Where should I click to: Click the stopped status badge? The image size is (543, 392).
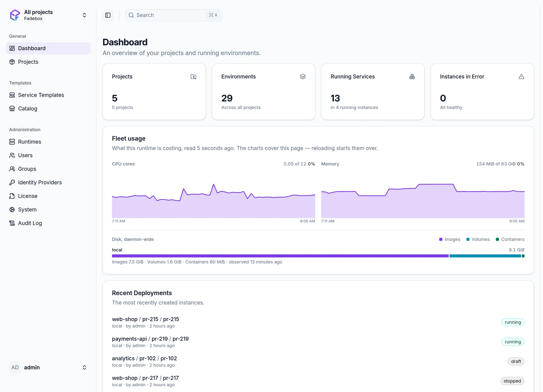pyautogui.click(x=512, y=381)
